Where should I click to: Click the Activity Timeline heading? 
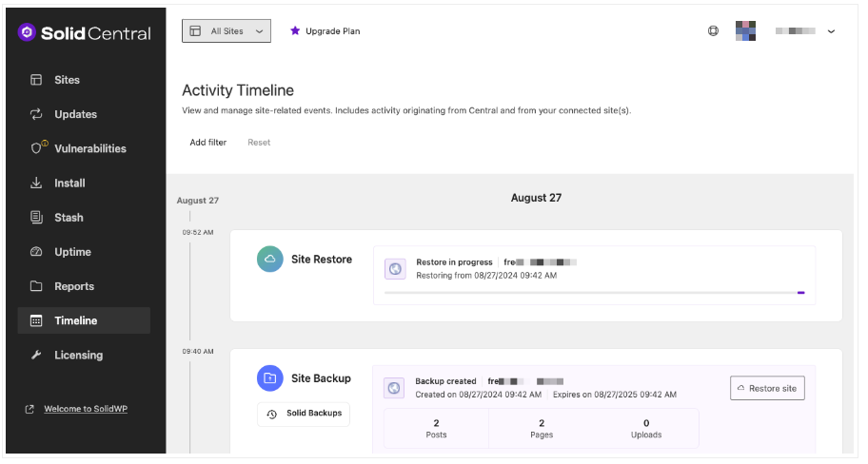click(238, 90)
